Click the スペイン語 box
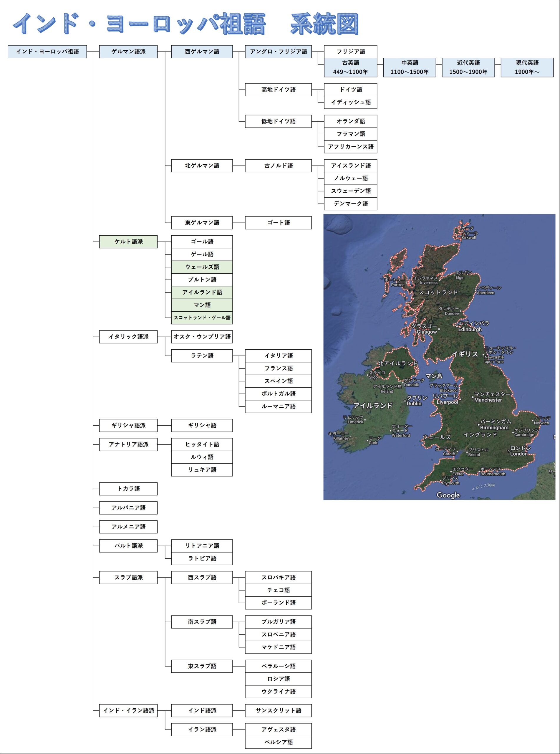Screen dimensions: 560x754 [278, 381]
